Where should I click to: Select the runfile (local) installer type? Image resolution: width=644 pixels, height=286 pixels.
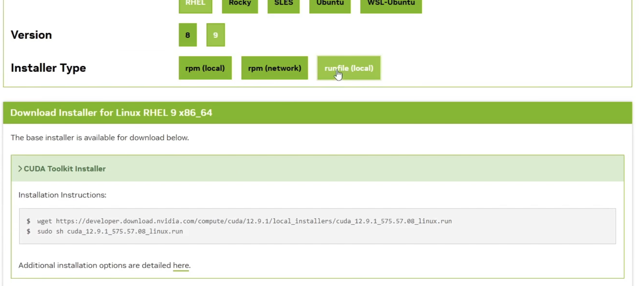click(349, 68)
